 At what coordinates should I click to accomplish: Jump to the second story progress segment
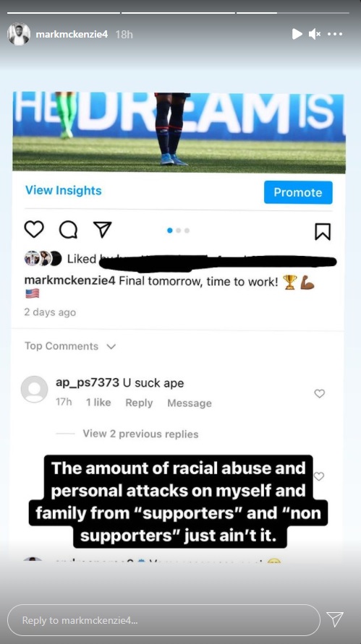[x=178, y=13]
